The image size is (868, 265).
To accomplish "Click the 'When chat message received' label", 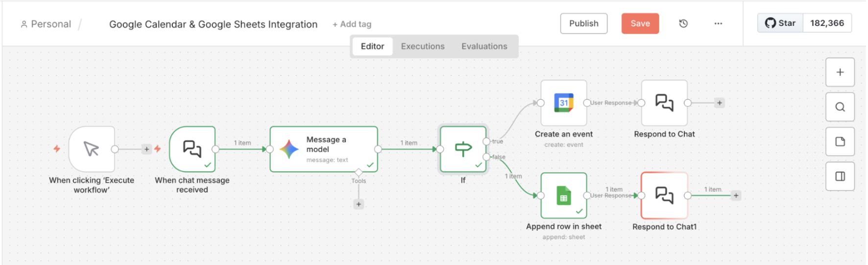I will pos(192,185).
